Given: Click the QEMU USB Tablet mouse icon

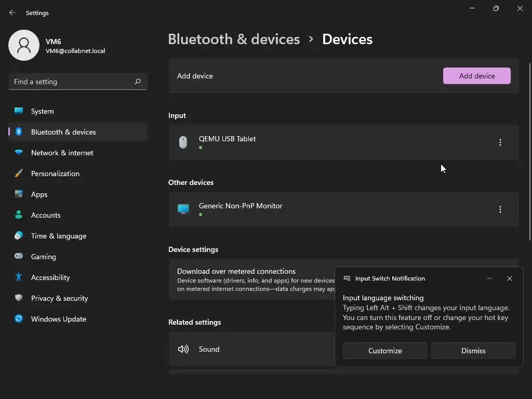Looking at the screenshot, I should click(183, 142).
